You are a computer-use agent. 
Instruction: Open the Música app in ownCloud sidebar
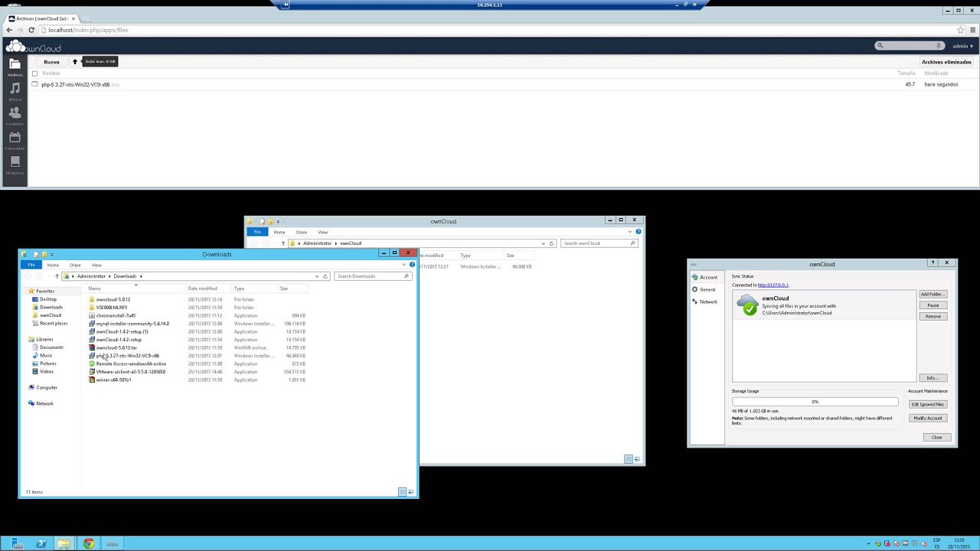point(15,92)
